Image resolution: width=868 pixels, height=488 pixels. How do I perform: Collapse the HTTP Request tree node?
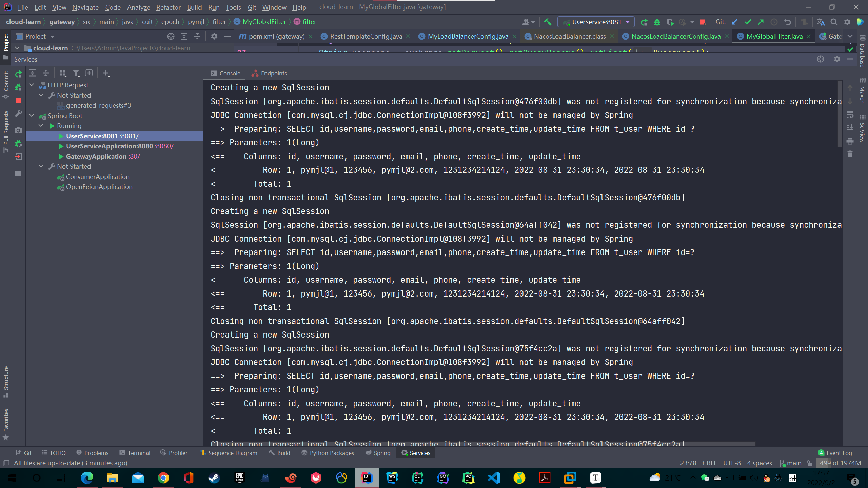[x=32, y=85]
